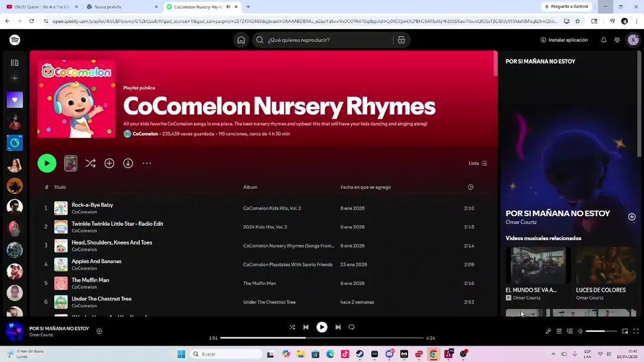
Task: Enter full screen with the expand icon
Action: 636,331
